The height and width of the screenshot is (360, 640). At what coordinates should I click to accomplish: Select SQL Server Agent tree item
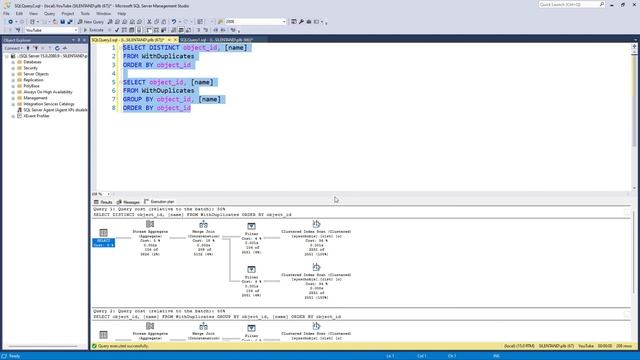click(x=55, y=110)
